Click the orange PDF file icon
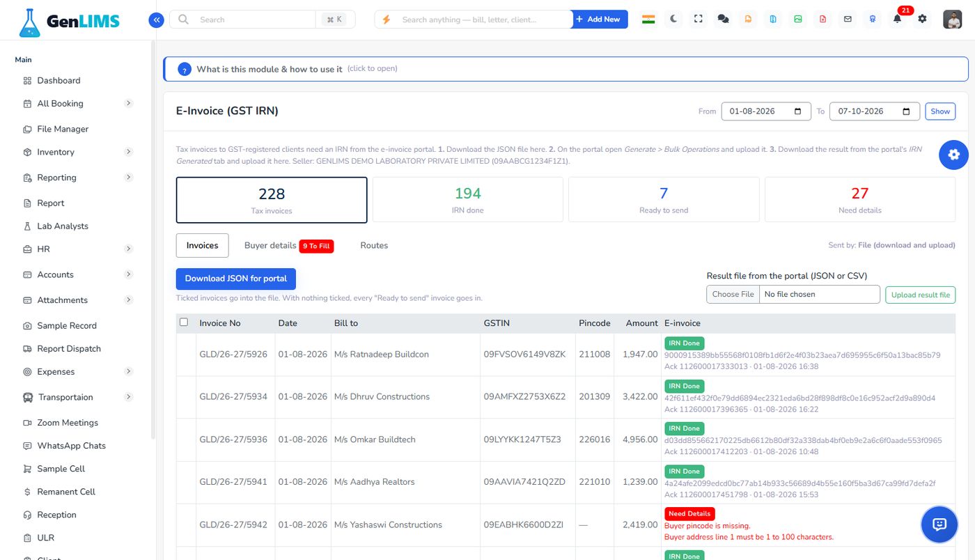The width and height of the screenshot is (975, 560). [748, 20]
